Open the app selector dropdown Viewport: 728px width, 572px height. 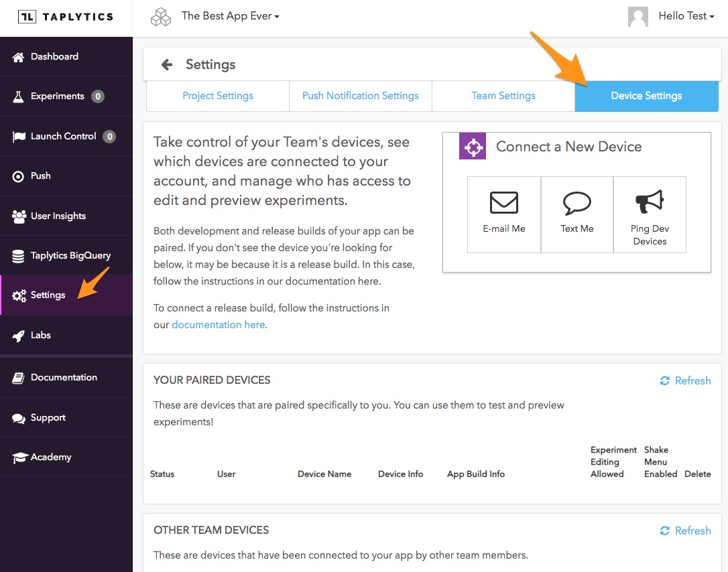point(231,16)
